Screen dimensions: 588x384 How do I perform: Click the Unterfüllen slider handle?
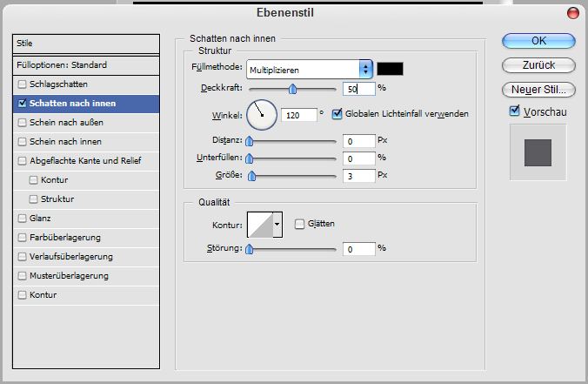250,158
